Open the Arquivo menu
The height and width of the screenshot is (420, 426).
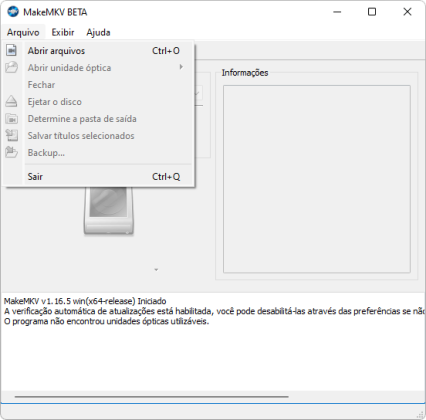point(23,32)
